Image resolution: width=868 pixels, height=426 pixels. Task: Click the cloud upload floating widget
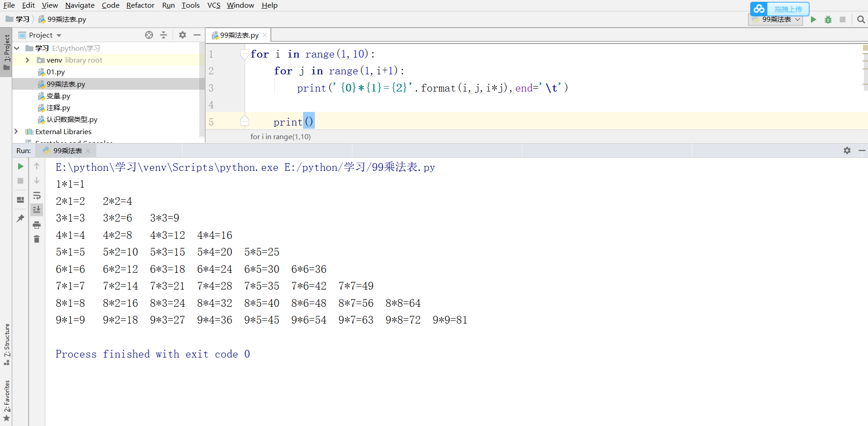tap(780, 9)
